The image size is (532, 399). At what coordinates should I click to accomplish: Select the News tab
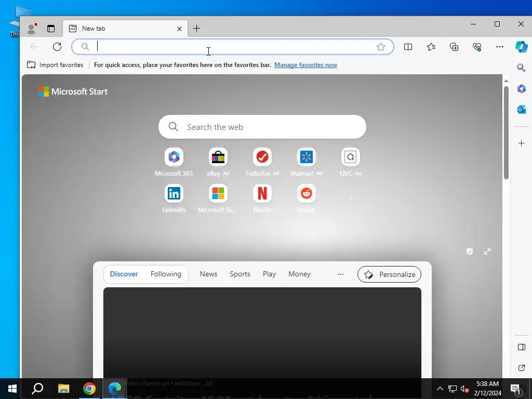tap(208, 274)
